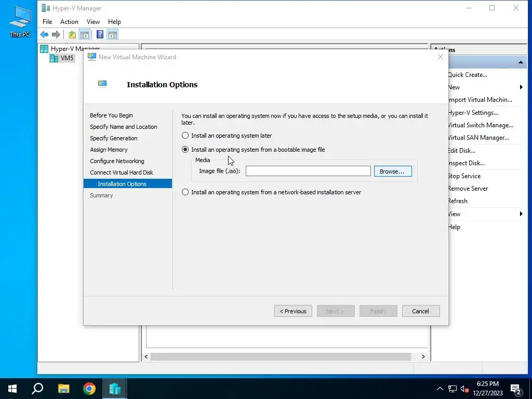Click the horizontal scrollbar thumb
Viewport: 532px width, 399px height.
[x=281, y=356]
